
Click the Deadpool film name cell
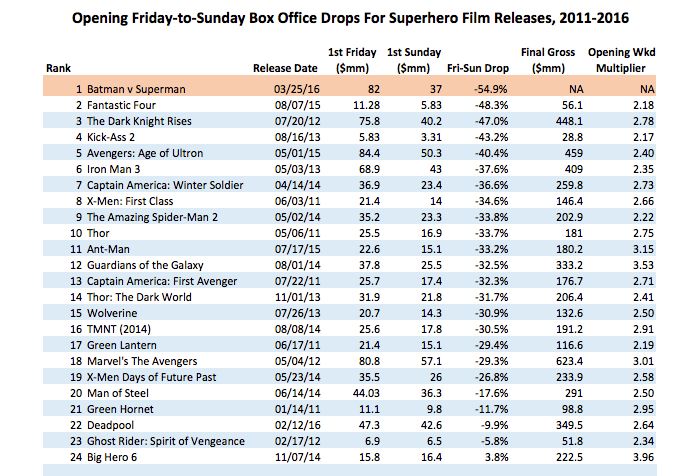click(x=111, y=426)
